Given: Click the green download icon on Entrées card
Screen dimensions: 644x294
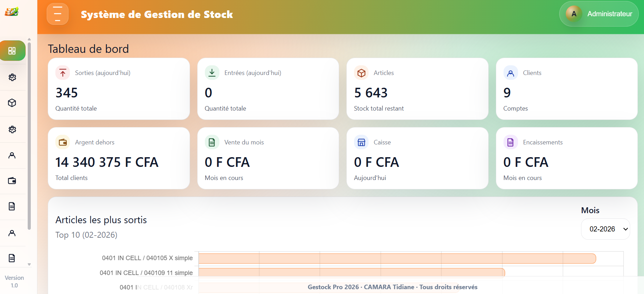Looking at the screenshot, I should point(212,73).
